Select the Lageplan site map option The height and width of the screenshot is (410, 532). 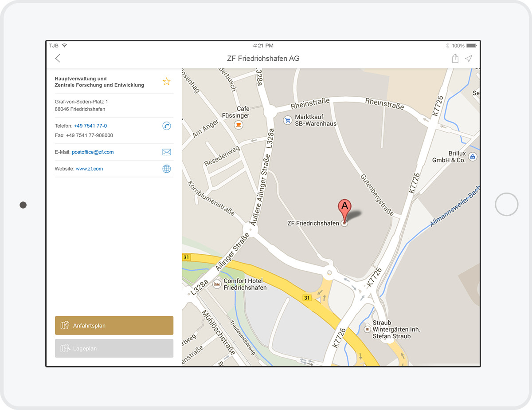click(114, 348)
